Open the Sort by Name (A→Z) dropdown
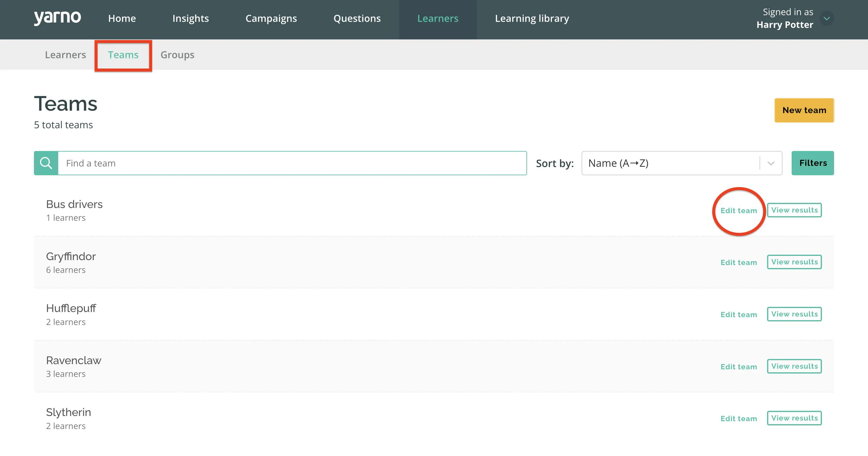 coord(682,163)
